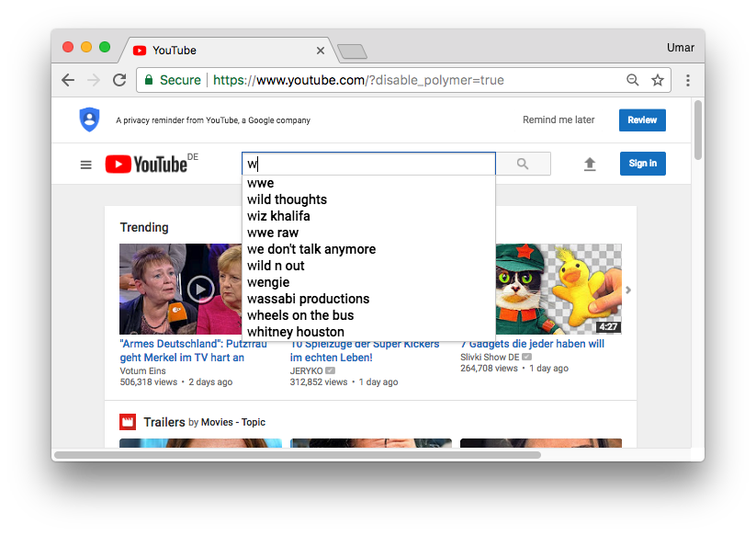756x535 pixels.
Task: Click the Trending heading
Action: tap(144, 227)
